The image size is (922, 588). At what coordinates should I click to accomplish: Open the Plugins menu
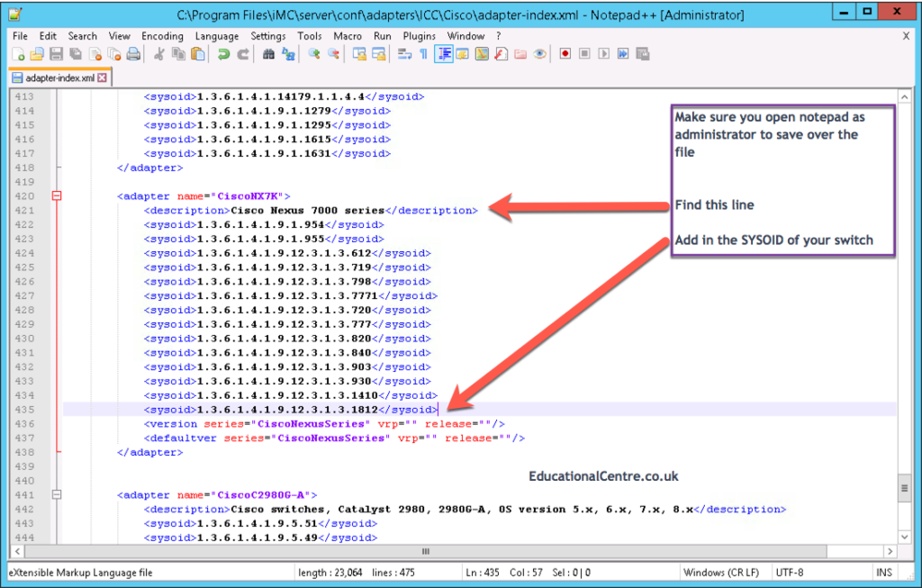[x=419, y=36]
